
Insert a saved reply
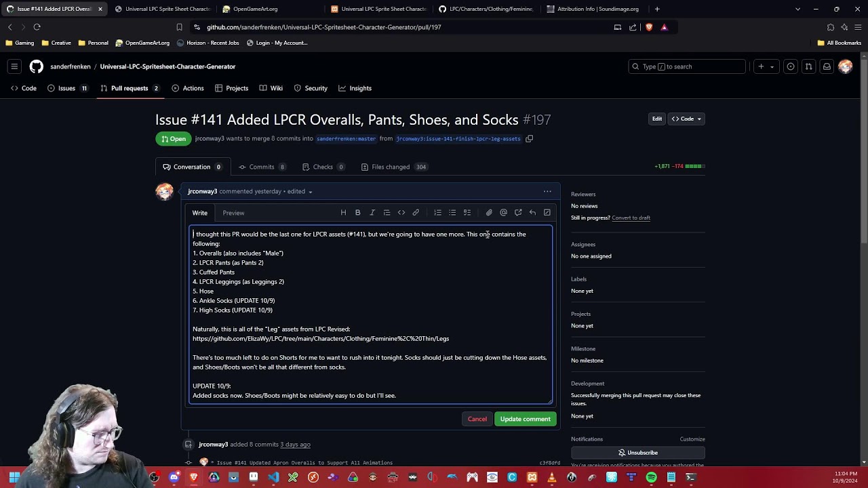coord(532,213)
